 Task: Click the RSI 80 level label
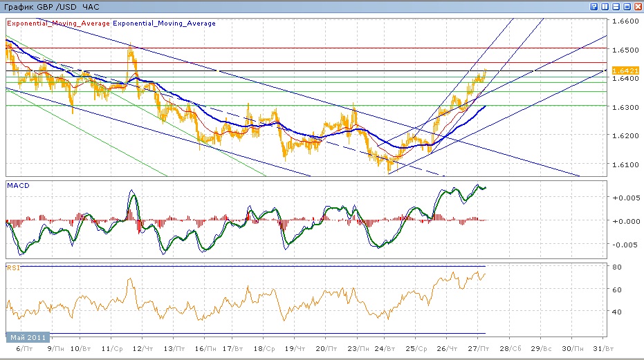(616, 267)
